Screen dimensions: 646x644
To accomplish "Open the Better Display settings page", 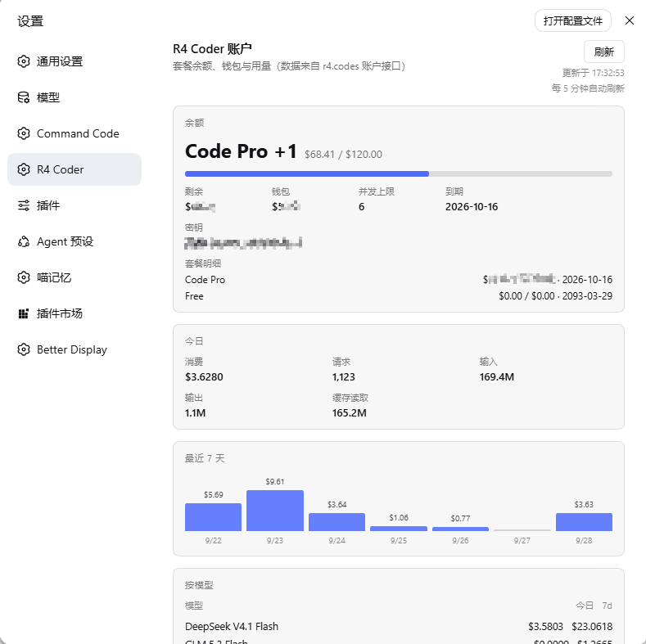I will tap(75, 349).
